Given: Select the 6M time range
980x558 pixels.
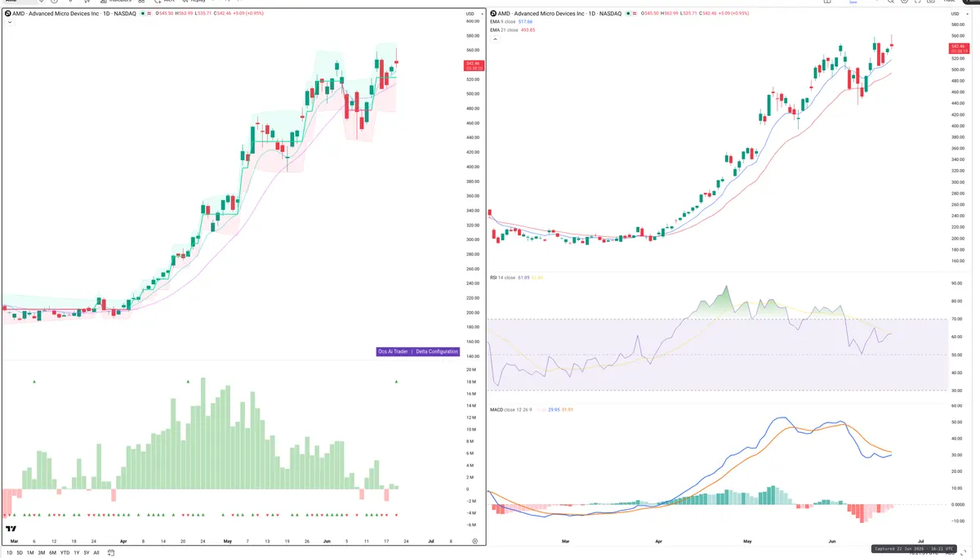Looking at the screenshot, I should tap(52, 552).
